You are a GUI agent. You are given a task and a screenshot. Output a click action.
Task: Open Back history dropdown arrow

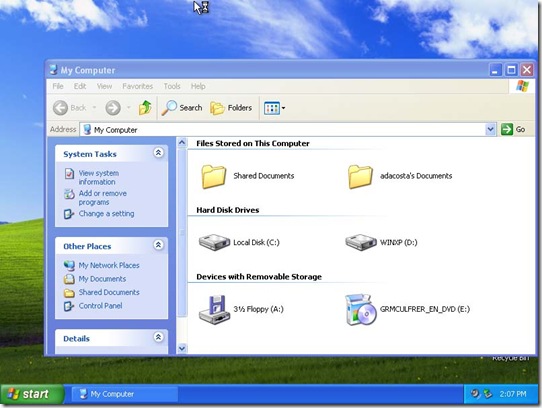pyautogui.click(x=94, y=108)
